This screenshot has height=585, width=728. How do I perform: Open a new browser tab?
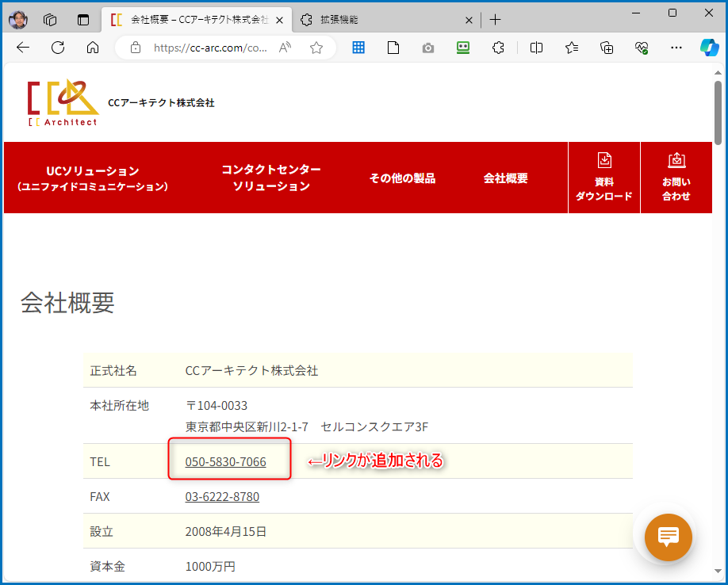tap(496, 20)
